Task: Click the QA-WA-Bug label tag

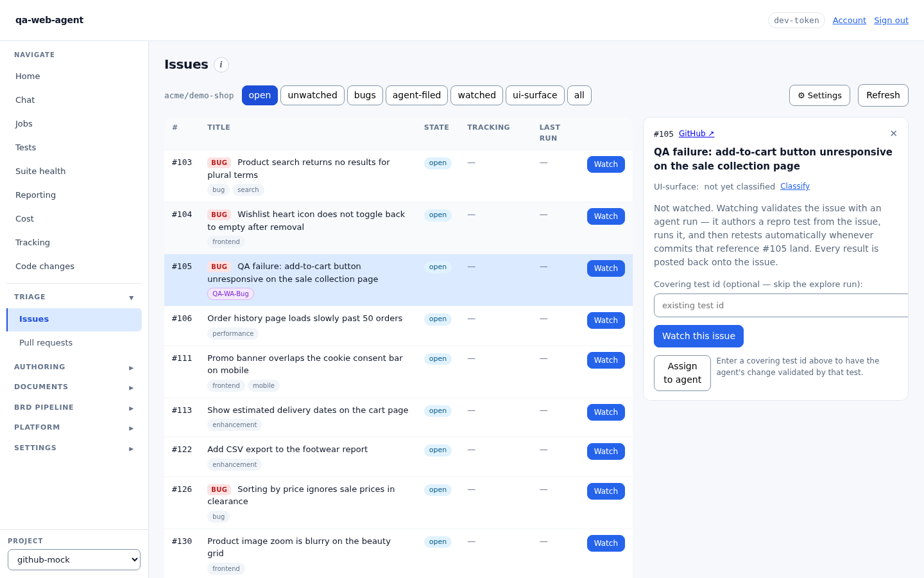Action: point(230,294)
